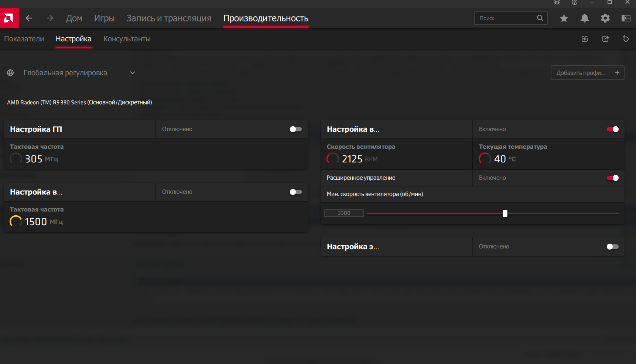Enable the Настройка ГП toggle
This screenshot has width=636, height=364.
(x=295, y=129)
